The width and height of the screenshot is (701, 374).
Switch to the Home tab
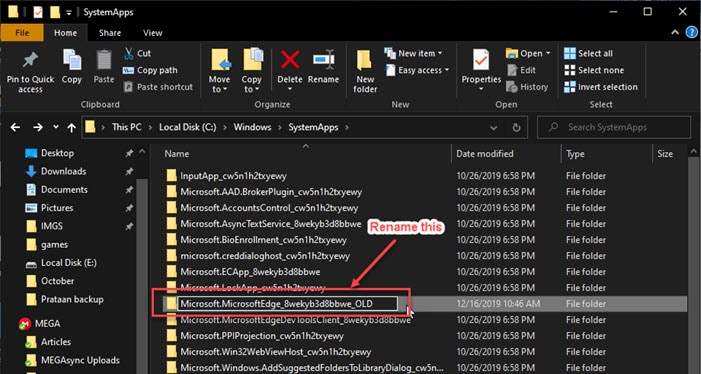pos(65,33)
